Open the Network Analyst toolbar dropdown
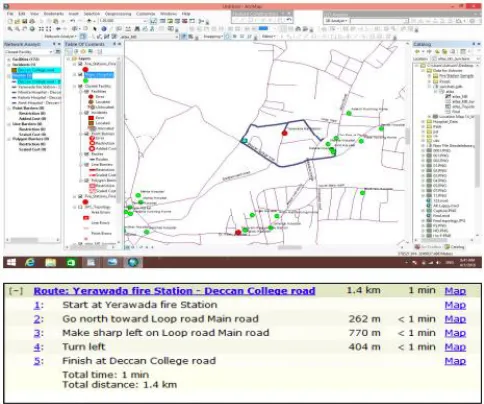This screenshot has height=404, width=484. tap(60, 36)
